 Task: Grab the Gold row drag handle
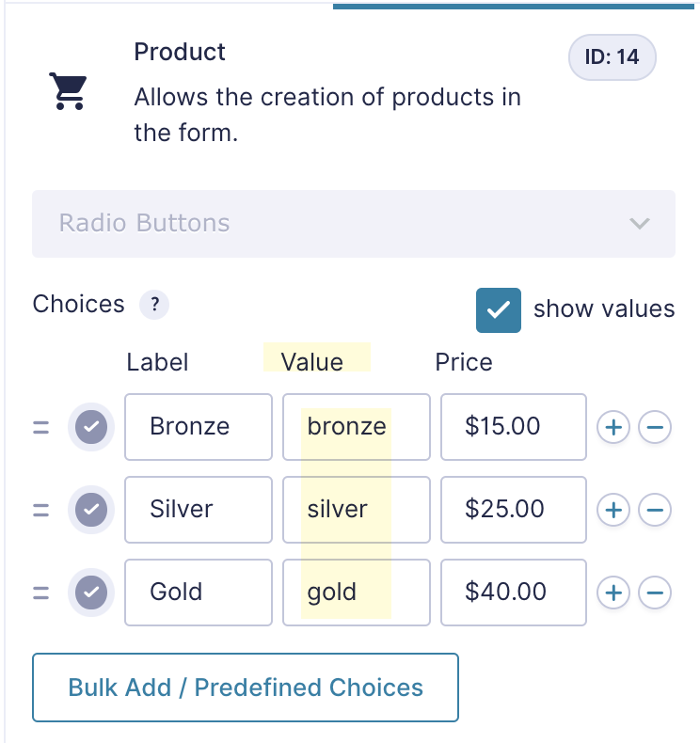[40, 593]
